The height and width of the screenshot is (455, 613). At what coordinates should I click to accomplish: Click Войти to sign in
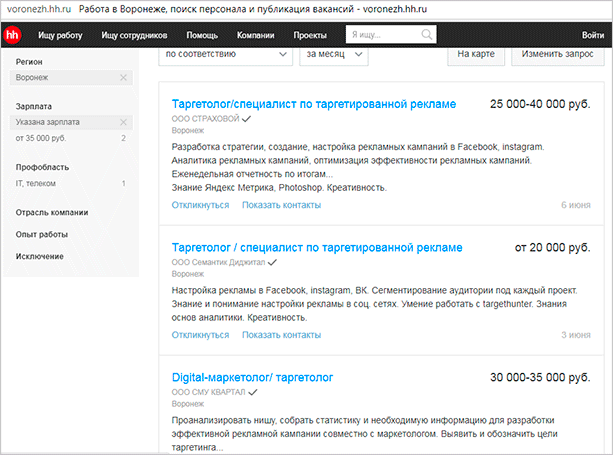592,35
